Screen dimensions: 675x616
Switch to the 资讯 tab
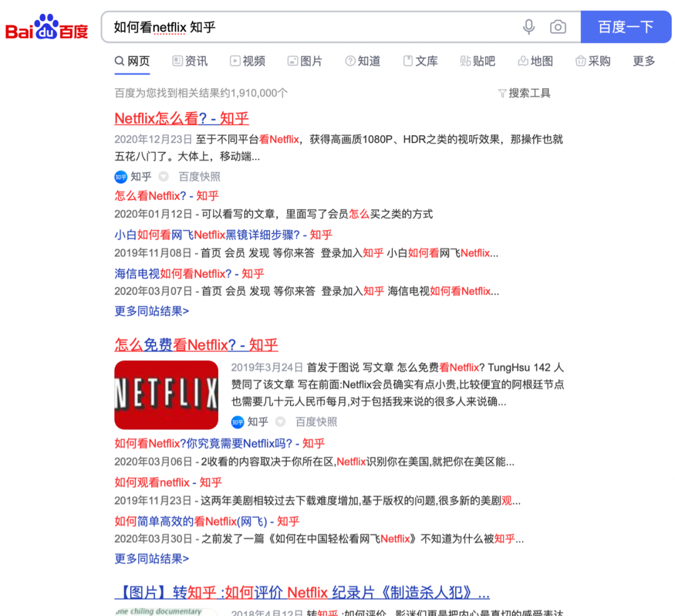click(190, 61)
